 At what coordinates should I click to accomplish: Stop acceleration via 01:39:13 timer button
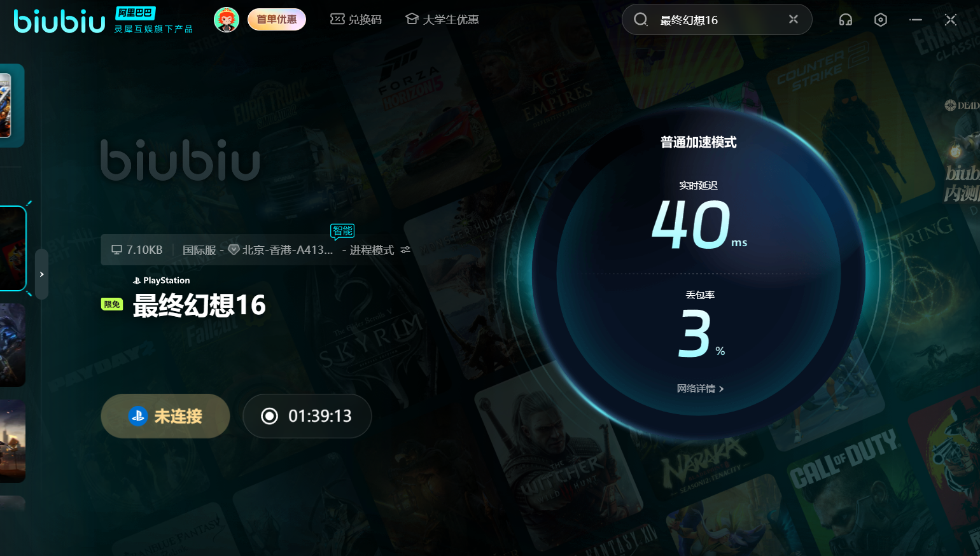tap(307, 416)
